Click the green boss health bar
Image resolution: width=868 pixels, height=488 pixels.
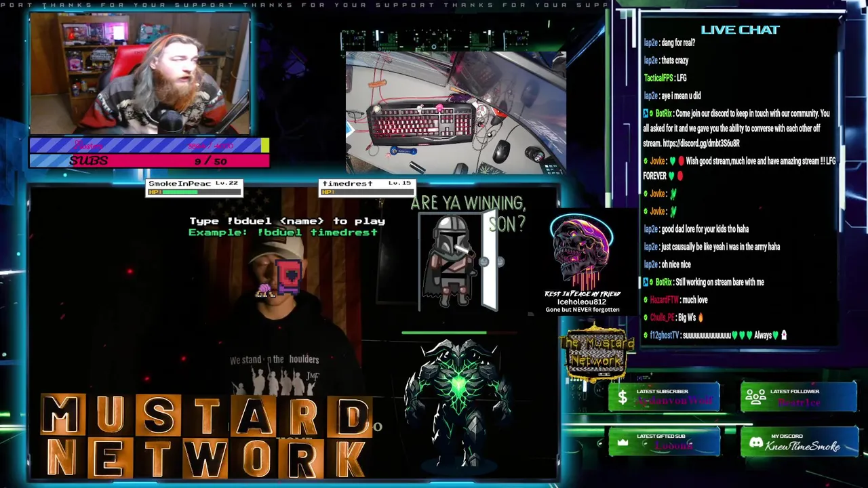[458, 333]
